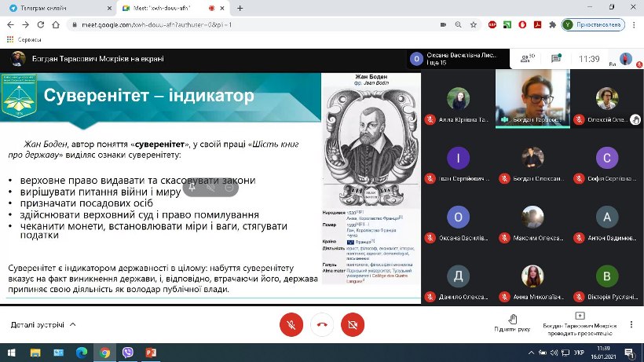
Task: Open the Приостановлена profile menu
Action: tap(593, 24)
